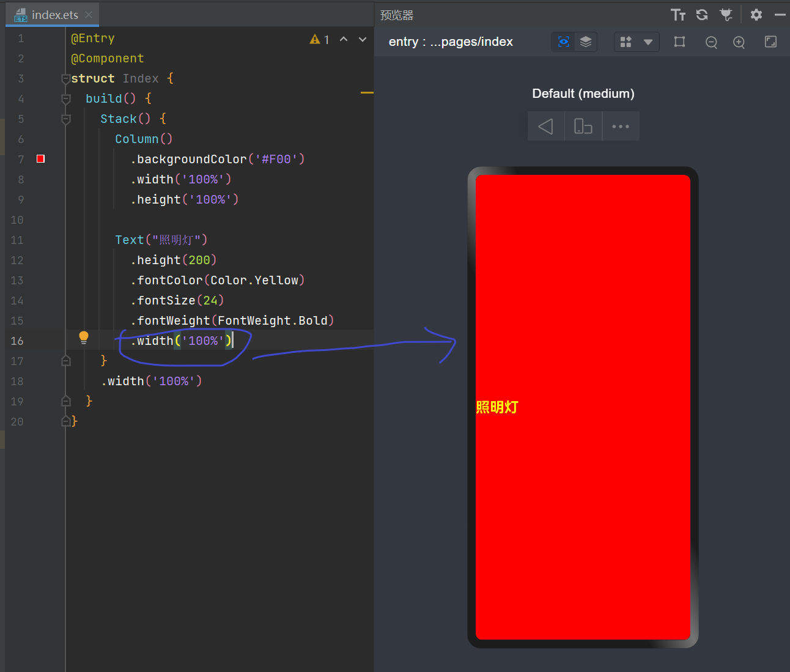Toggle the component layers view
790x672 pixels.
(x=586, y=42)
